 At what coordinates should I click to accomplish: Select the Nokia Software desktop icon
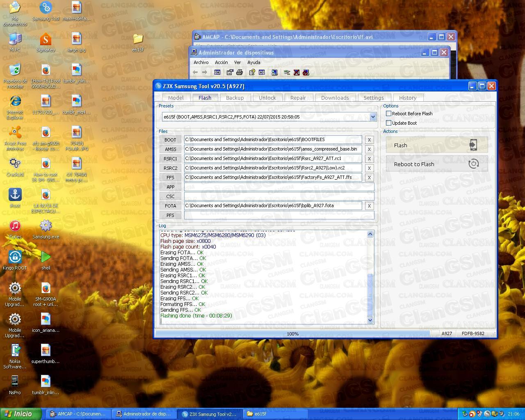pyautogui.click(x=15, y=356)
